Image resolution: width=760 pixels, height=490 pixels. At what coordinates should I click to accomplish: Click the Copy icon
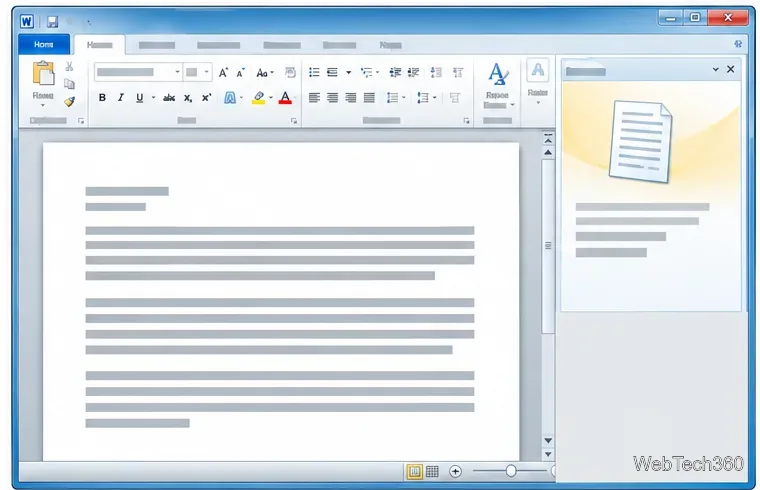click(x=69, y=84)
